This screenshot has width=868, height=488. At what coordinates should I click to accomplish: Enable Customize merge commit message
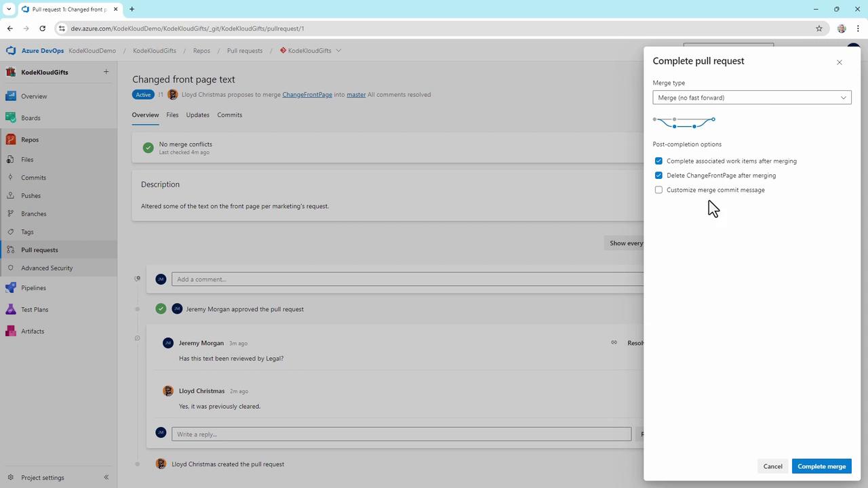pos(658,190)
